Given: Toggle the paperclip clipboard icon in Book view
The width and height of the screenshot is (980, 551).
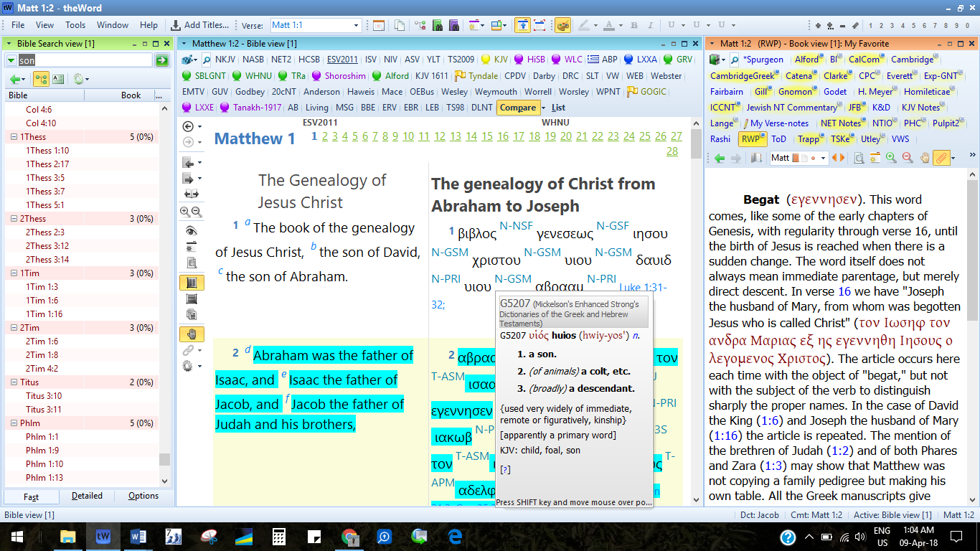Looking at the screenshot, I should [941, 157].
